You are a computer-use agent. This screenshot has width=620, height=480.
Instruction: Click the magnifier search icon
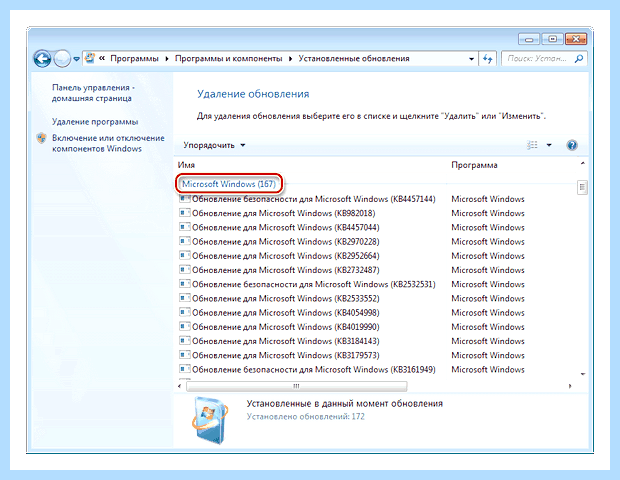click(579, 59)
